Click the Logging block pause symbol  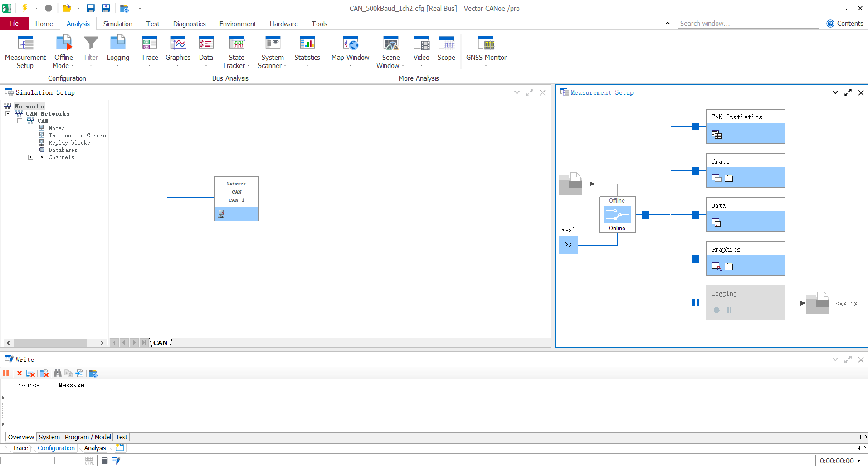(729, 310)
